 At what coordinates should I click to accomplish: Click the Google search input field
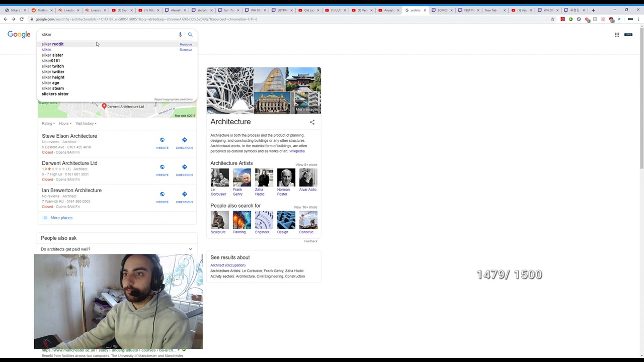(108, 35)
